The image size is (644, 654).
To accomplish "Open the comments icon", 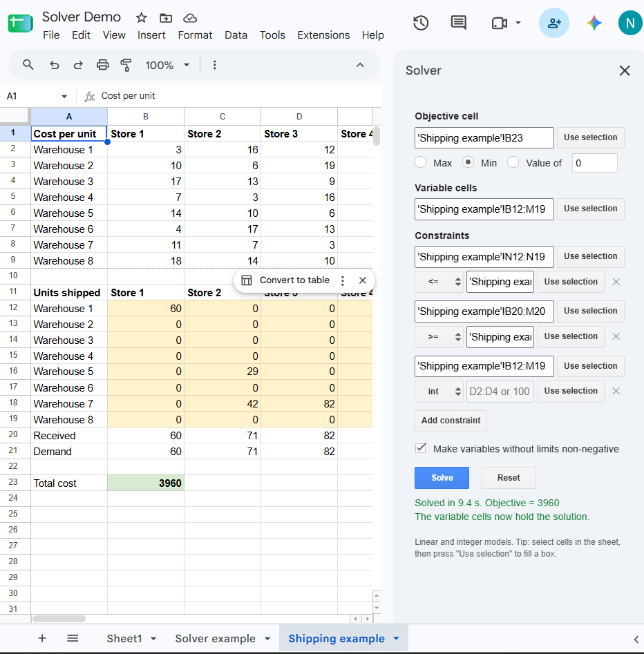I will (459, 23).
